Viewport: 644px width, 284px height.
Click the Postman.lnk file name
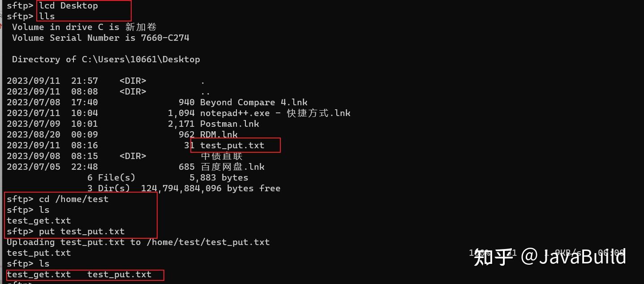(229, 124)
